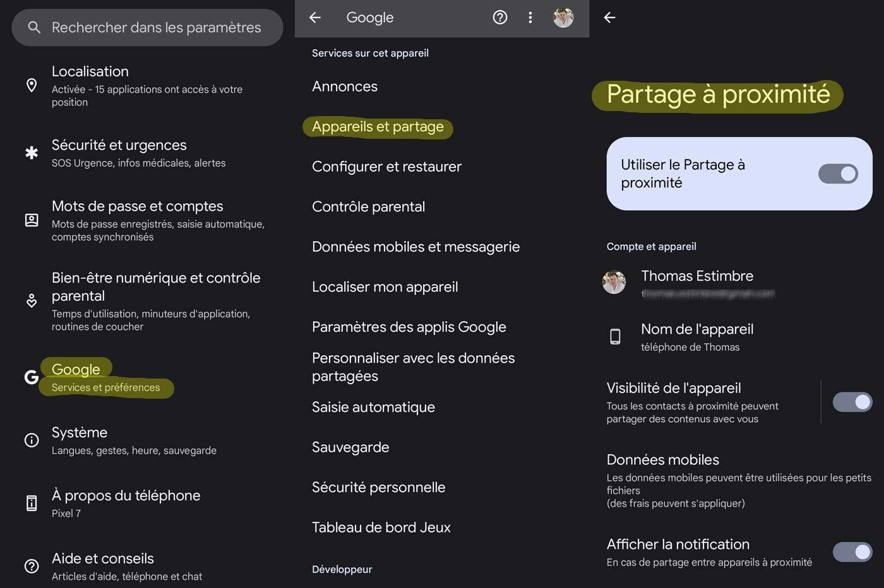
Task: Click the À propos du téléphone icon
Action: [32, 503]
